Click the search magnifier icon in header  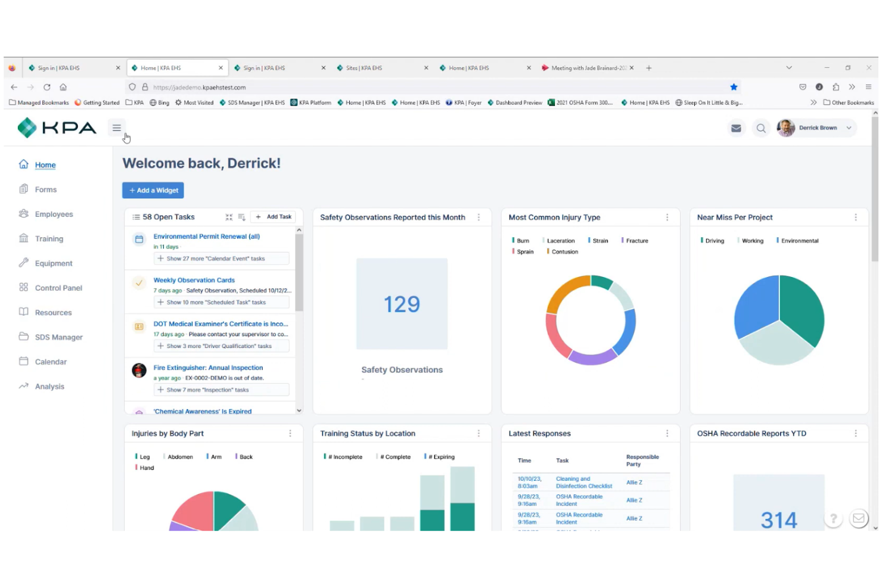pyautogui.click(x=761, y=128)
